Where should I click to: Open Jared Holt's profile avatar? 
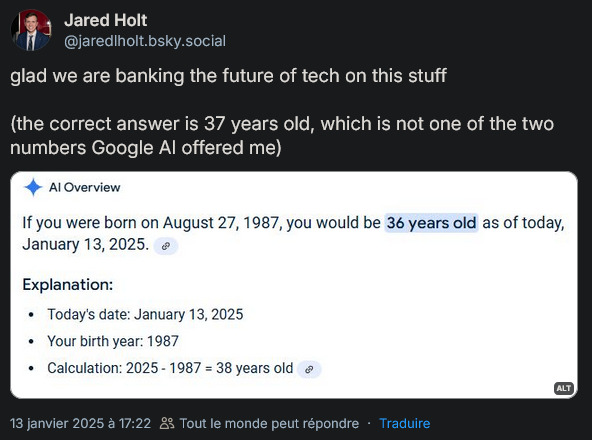[x=31, y=30]
